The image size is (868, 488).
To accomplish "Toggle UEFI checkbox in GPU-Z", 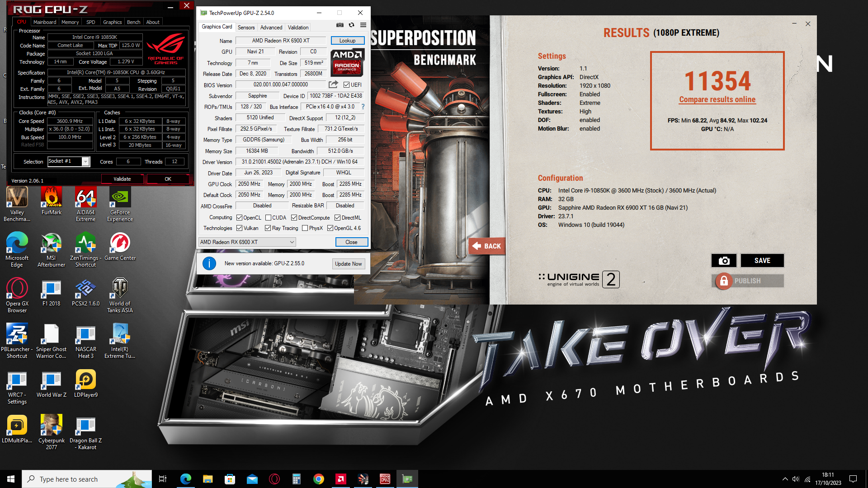I will click(346, 84).
